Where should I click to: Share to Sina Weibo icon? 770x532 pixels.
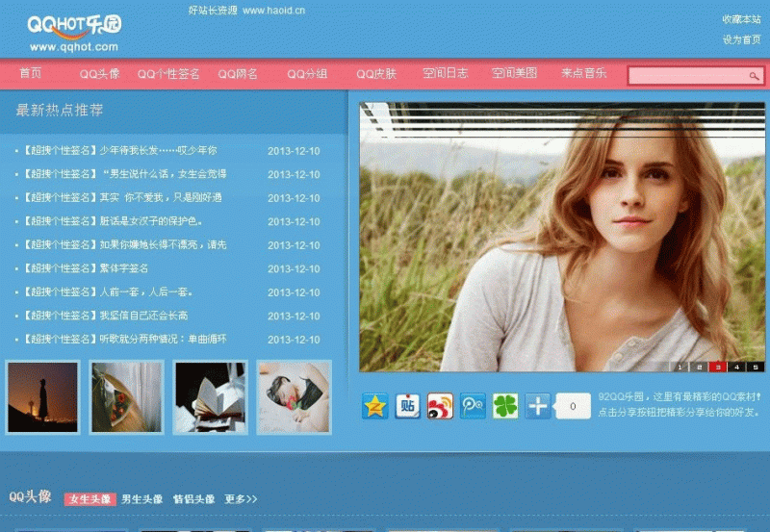pyautogui.click(x=440, y=406)
